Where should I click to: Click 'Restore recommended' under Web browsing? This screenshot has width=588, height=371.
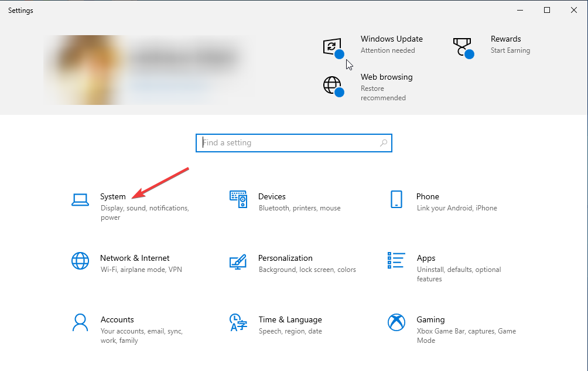pos(383,93)
